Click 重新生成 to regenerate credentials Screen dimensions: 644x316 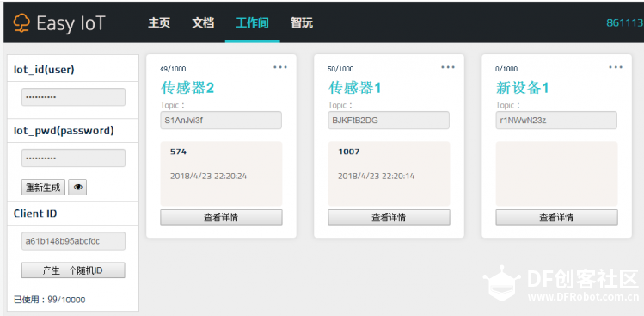tap(43, 188)
